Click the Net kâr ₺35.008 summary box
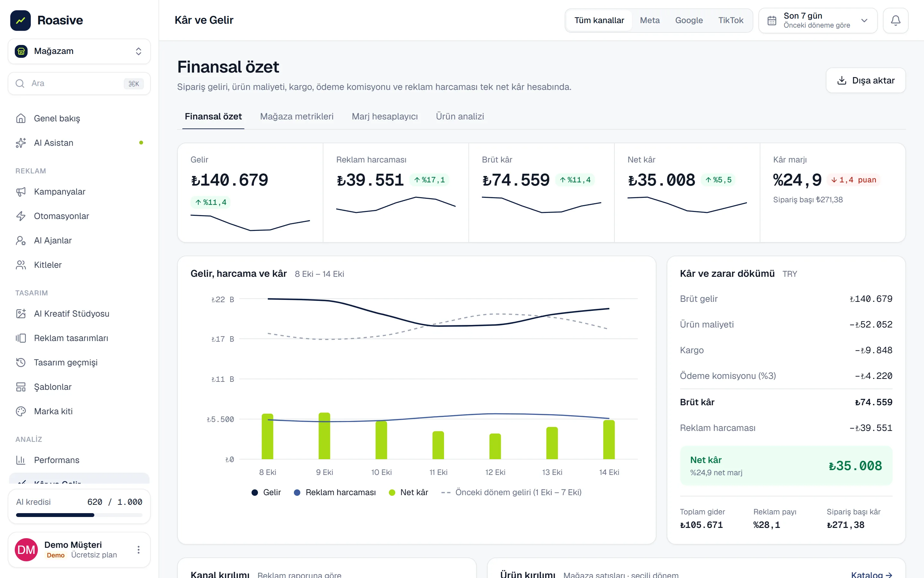This screenshot has width=924, height=578. point(786,466)
